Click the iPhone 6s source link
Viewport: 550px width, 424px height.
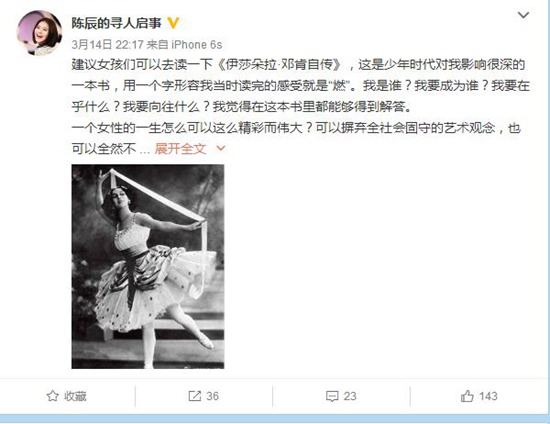tap(197, 45)
